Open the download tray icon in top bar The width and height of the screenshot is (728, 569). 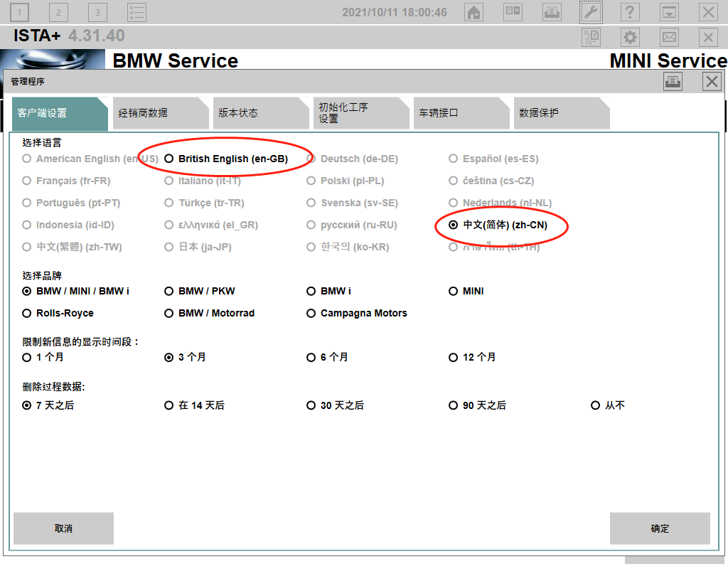[669, 12]
